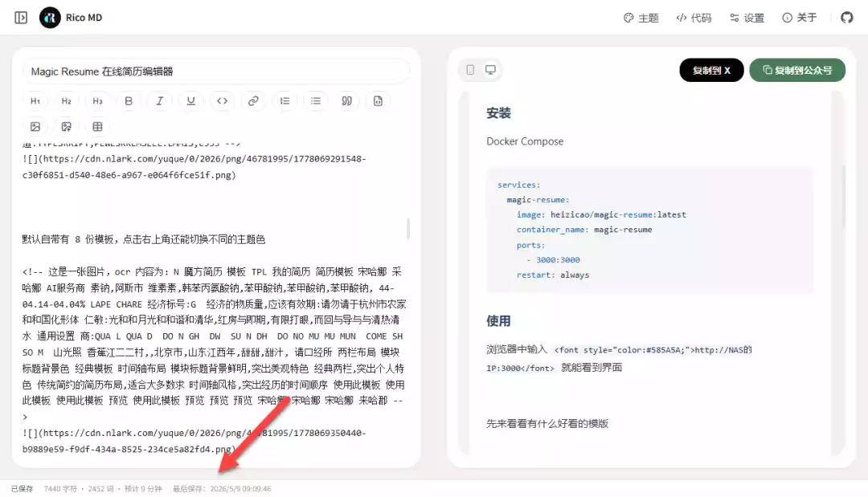Click the 'restart: always' code line
This screenshot has height=497, width=868.
(x=553, y=275)
